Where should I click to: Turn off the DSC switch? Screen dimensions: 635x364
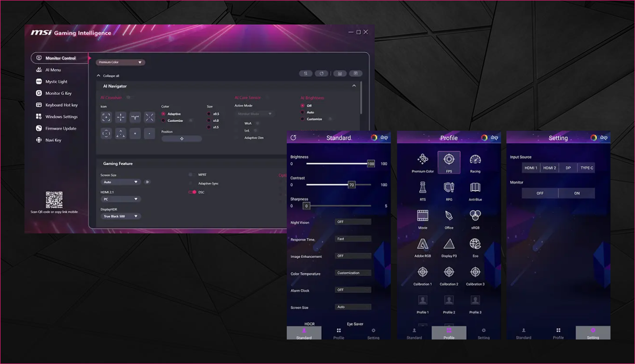(192, 192)
